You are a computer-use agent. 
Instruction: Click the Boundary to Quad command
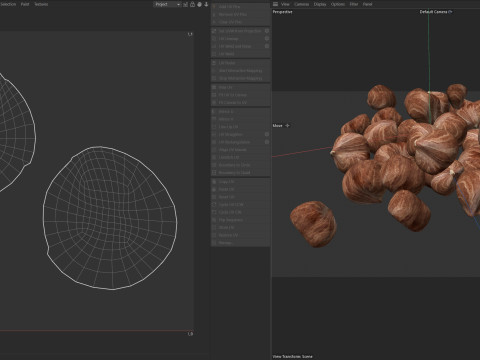pyautogui.click(x=240, y=173)
